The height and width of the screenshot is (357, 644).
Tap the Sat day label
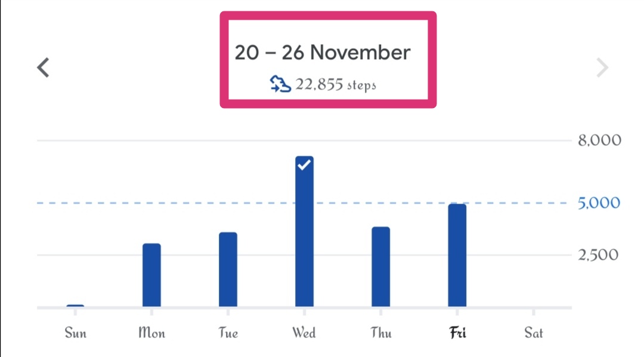tap(534, 333)
